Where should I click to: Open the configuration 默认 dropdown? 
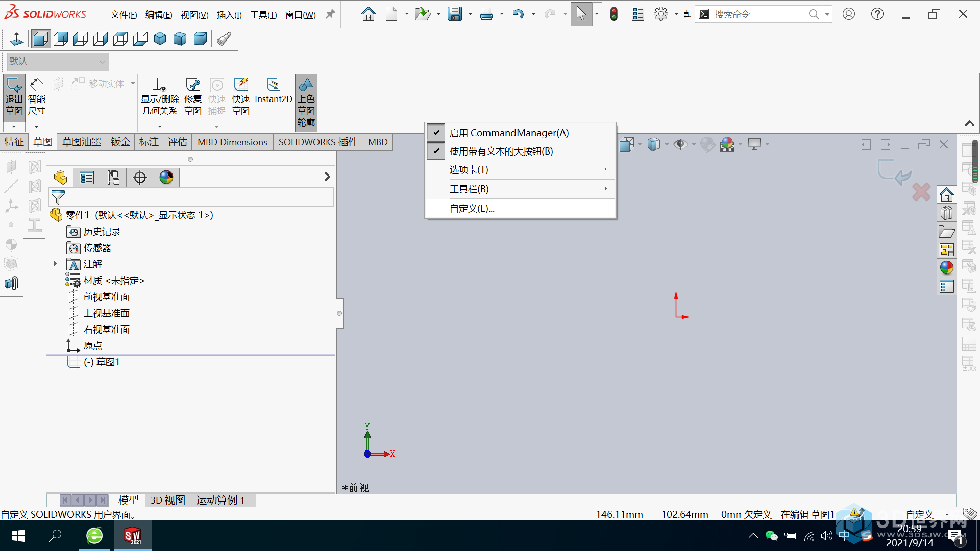coord(58,61)
